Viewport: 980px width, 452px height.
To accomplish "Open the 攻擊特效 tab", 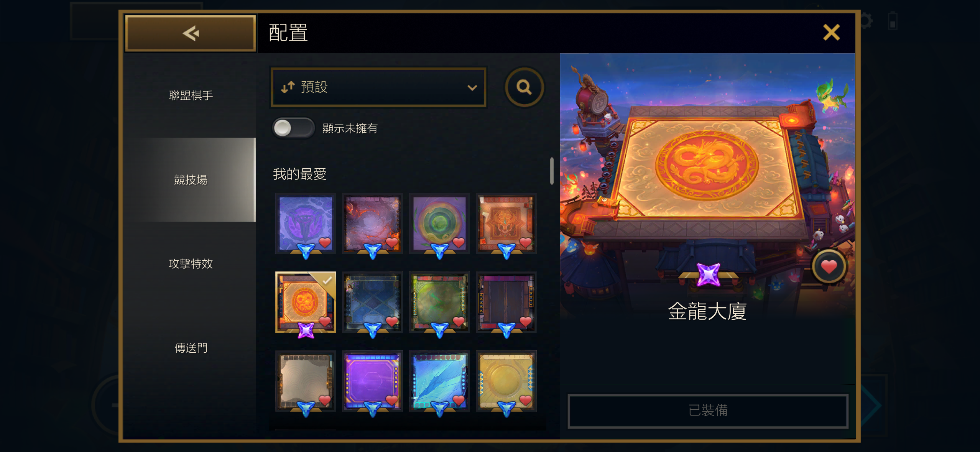I will coord(191,264).
